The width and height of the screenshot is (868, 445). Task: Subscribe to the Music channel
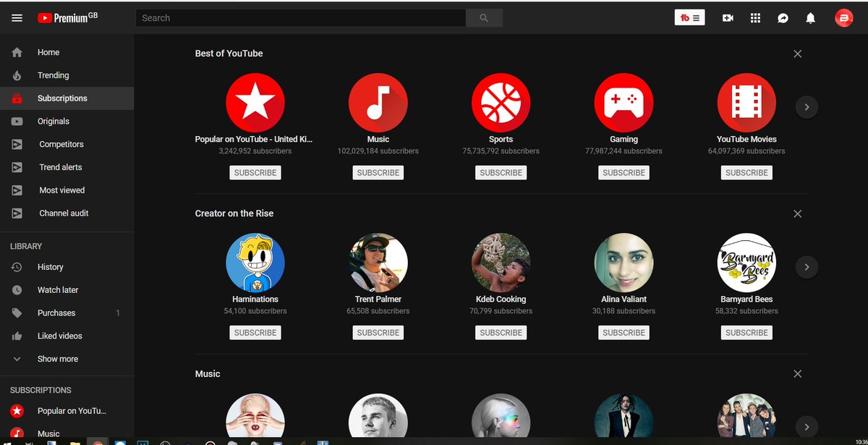[378, 173]
